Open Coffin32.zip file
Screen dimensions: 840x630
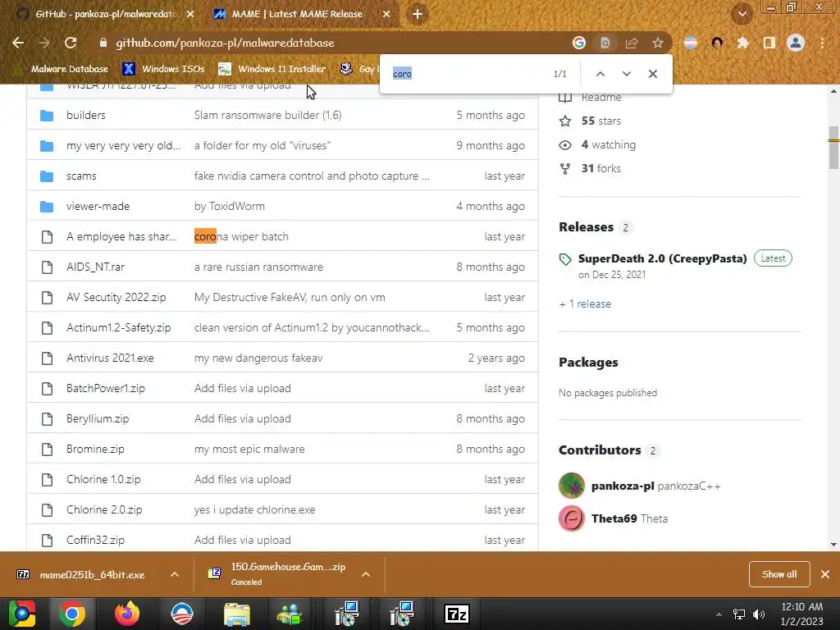pos(95,540)
